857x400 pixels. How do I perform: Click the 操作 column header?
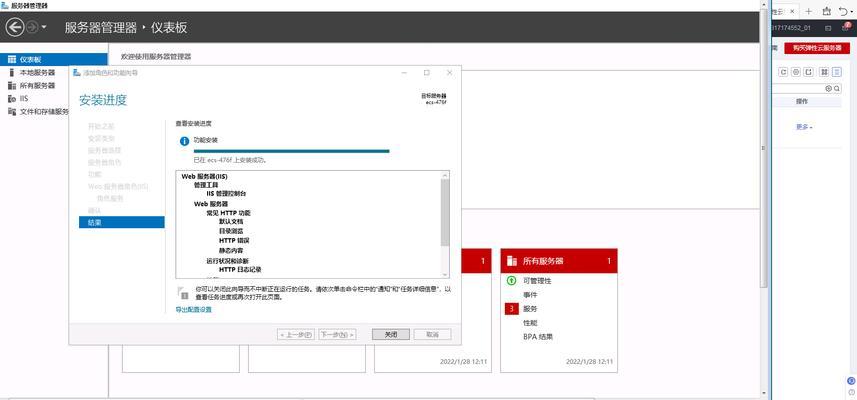coord(802,102)
